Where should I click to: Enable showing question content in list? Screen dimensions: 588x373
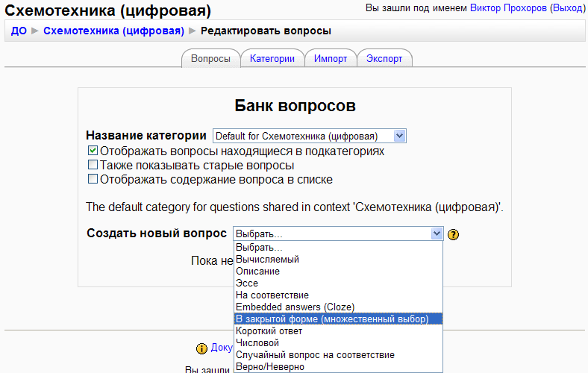pos(93,179)
